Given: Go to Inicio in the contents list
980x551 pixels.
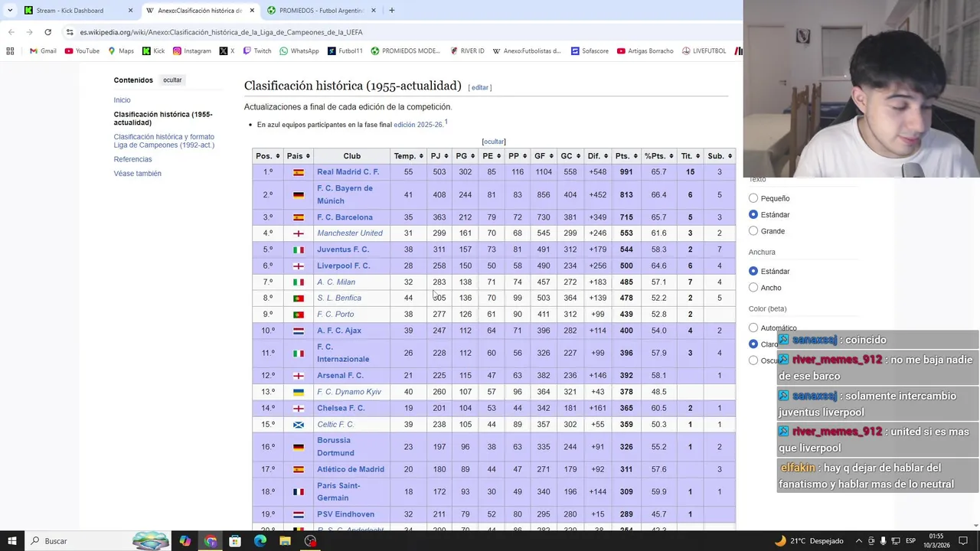Looking at the screenshot, I should click(122, 100).
